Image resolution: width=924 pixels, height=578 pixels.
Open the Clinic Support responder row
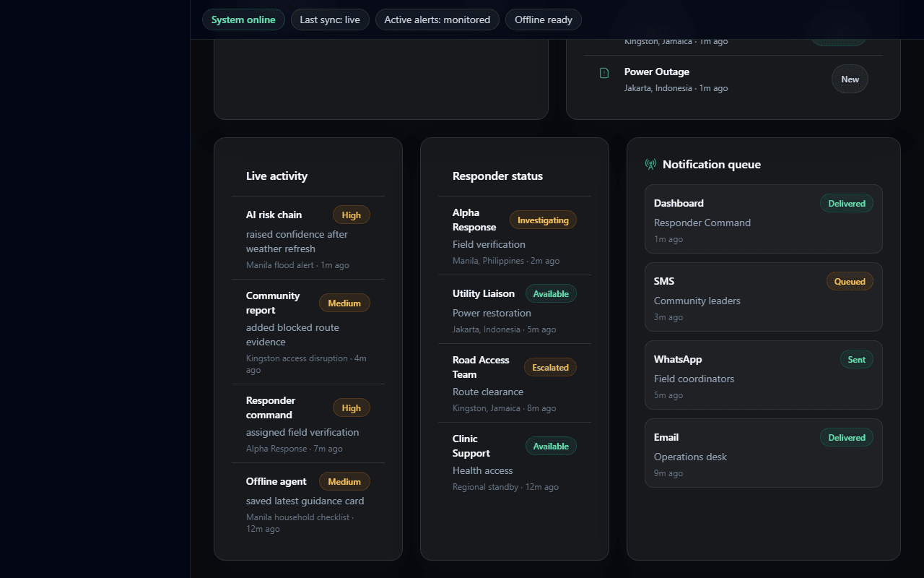click(x=515, y=462)
